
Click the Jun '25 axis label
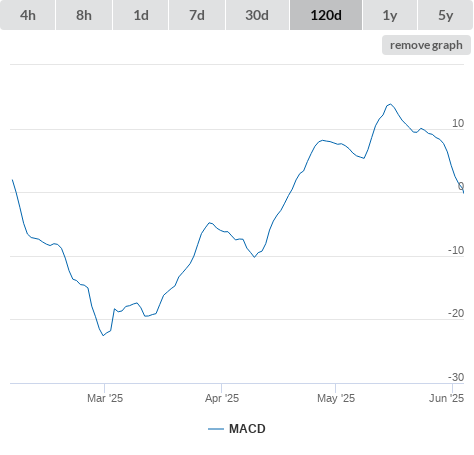click(x=446, y=398)
